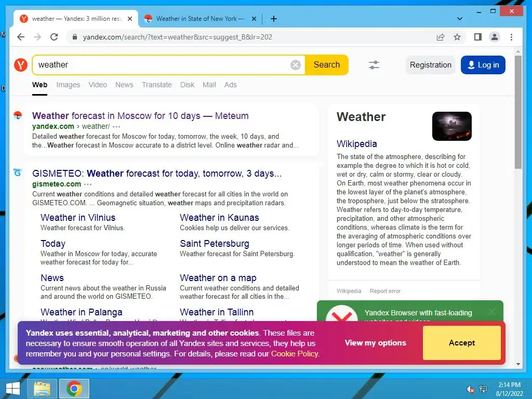Open Chrome profile avatar menu

pyautogui.click(x=495, y=37)
